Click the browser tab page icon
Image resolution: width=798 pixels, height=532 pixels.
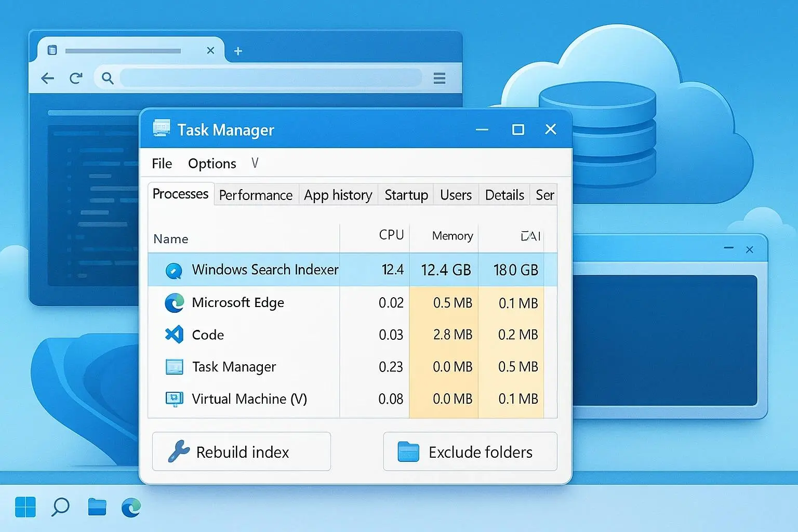tap(52, 50)
